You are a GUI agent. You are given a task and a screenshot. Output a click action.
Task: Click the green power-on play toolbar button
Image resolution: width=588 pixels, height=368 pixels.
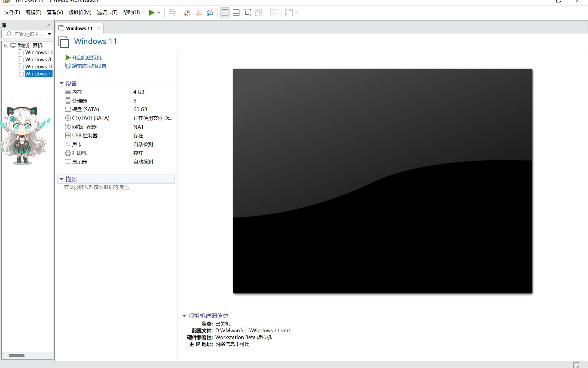151,13
